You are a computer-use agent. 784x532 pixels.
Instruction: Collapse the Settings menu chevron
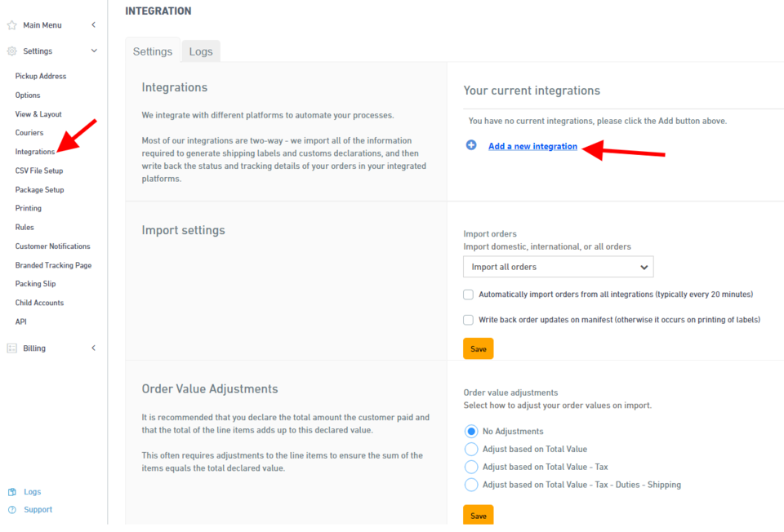click(x=94, y=51)
